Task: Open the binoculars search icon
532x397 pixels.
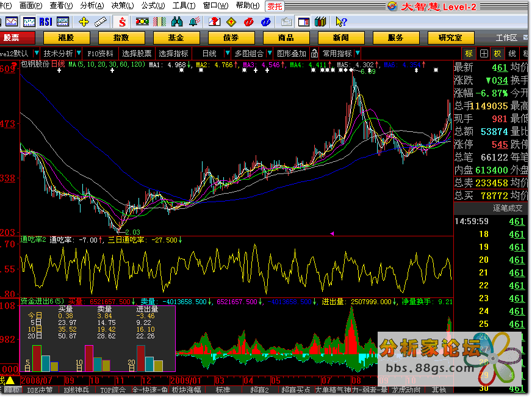Action: tap(177, 22)
